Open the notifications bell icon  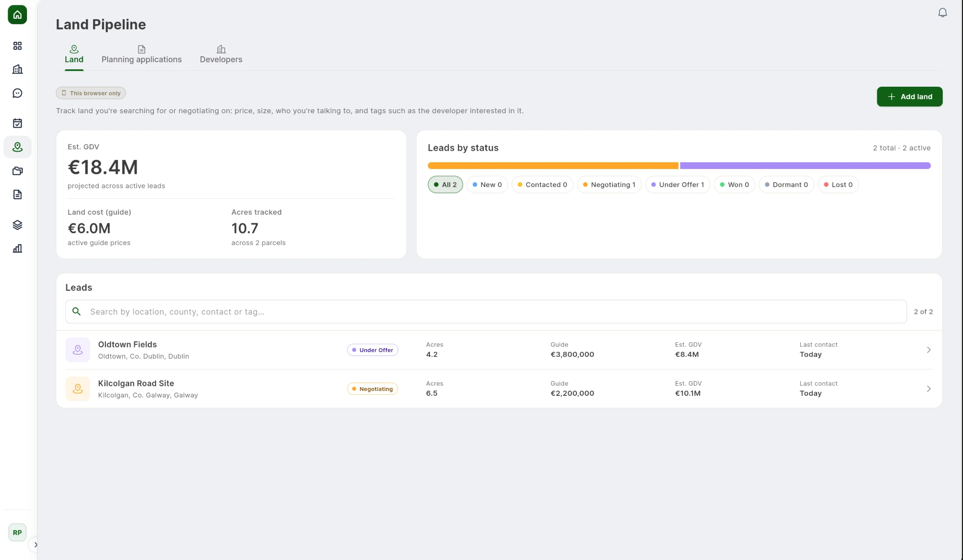pyautogui.click(x=942, y=13)
